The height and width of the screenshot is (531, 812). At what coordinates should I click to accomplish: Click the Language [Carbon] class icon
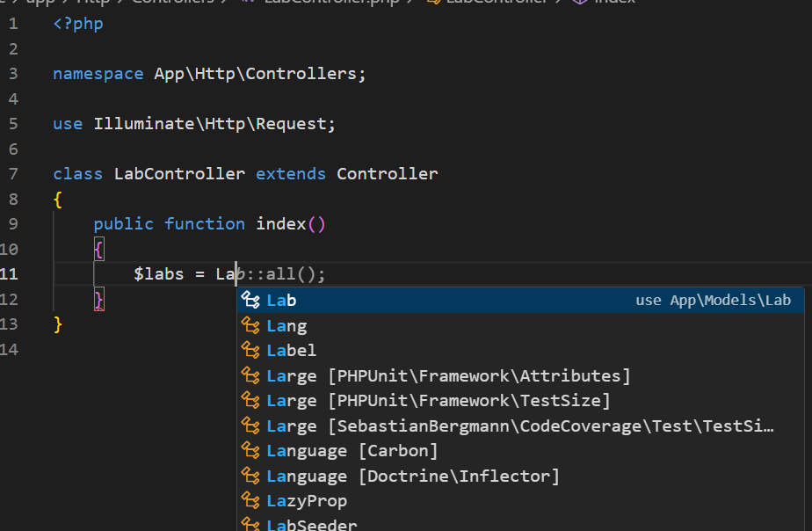point(250,451)
